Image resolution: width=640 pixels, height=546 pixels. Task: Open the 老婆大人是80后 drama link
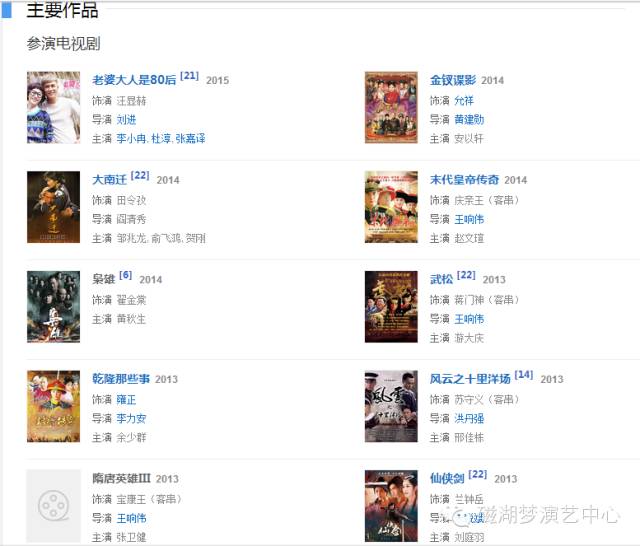pos(134,80)
